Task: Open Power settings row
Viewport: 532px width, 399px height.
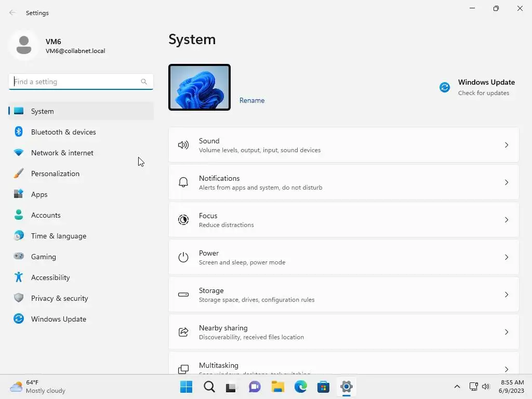Action: [344, 257]
